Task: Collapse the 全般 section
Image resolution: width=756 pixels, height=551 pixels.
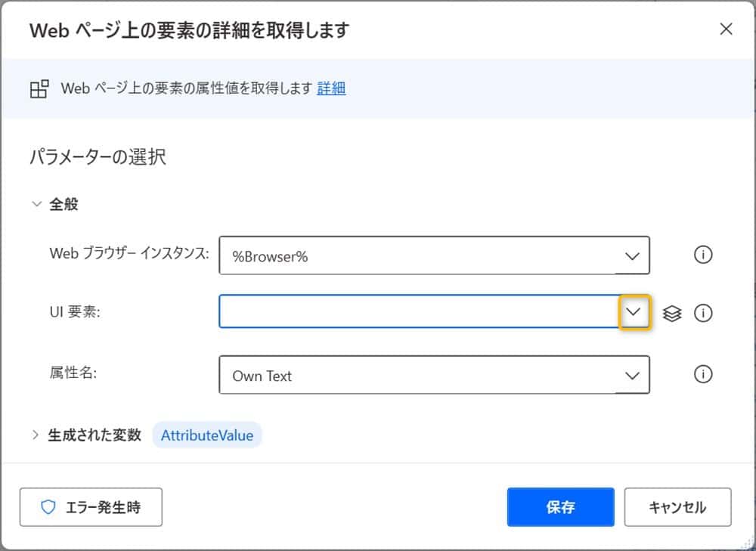Action: [x=36, y=204]
